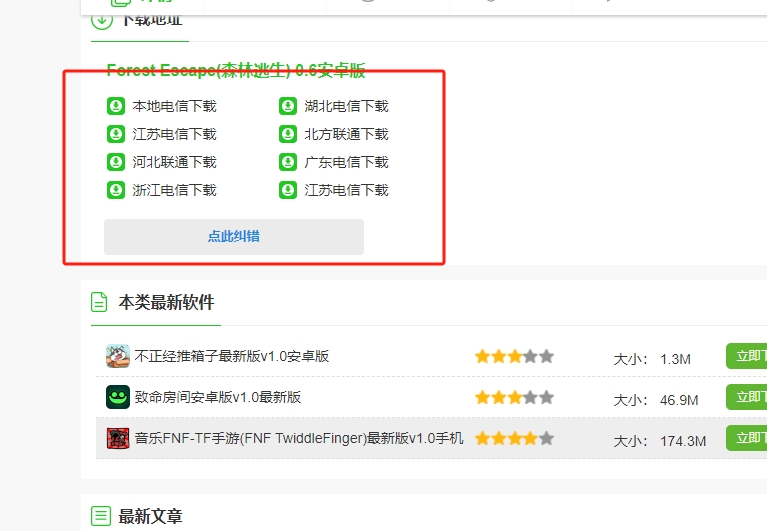Click the 本类最新软件 section heading
Screen dimensions: 767x531
click(x=166, y=302)
